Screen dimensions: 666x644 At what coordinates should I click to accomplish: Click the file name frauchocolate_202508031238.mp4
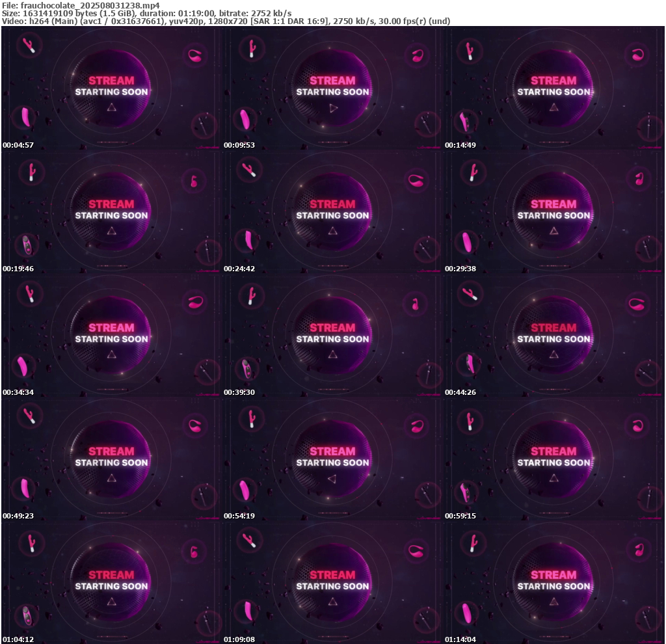[81, 5]
